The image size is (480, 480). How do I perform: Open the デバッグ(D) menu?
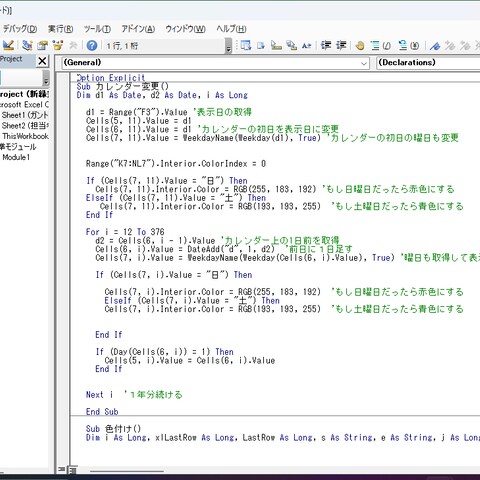coord(20,29)
